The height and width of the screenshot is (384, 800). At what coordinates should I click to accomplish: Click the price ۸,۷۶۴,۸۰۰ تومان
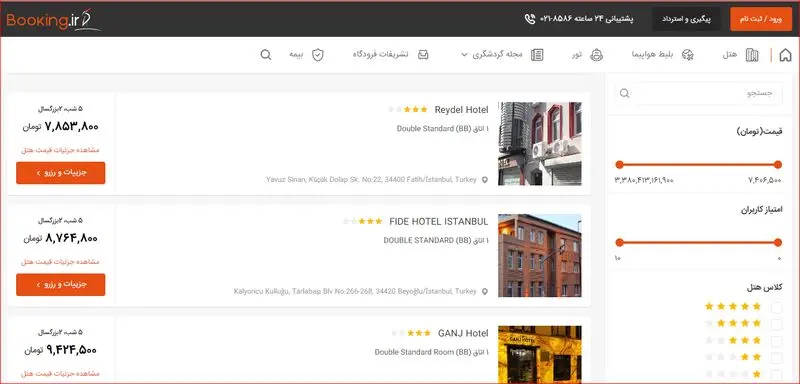point(60,238)
